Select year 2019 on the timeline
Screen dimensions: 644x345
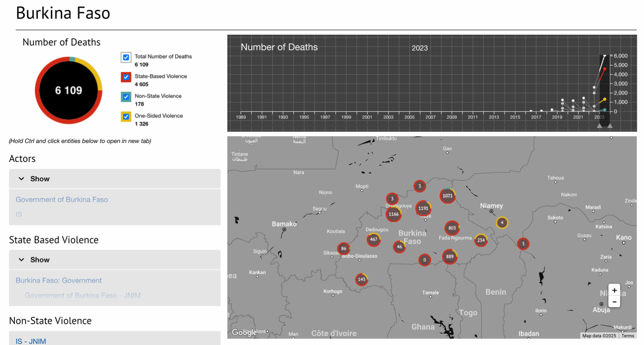557,117
